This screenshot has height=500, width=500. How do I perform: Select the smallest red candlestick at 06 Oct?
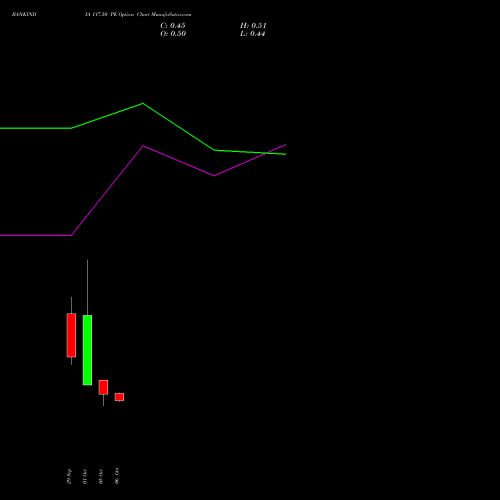click(119, 397)
